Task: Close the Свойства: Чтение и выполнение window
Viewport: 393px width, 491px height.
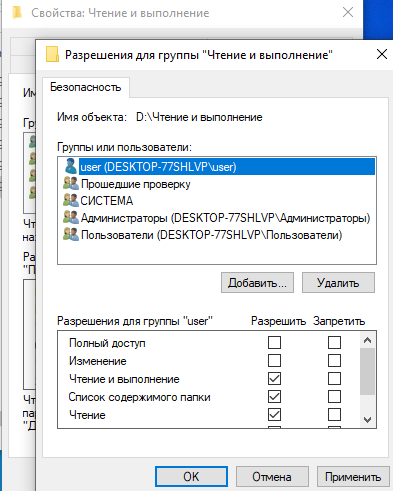Action: pyautogui.click(x=348, y=12)
